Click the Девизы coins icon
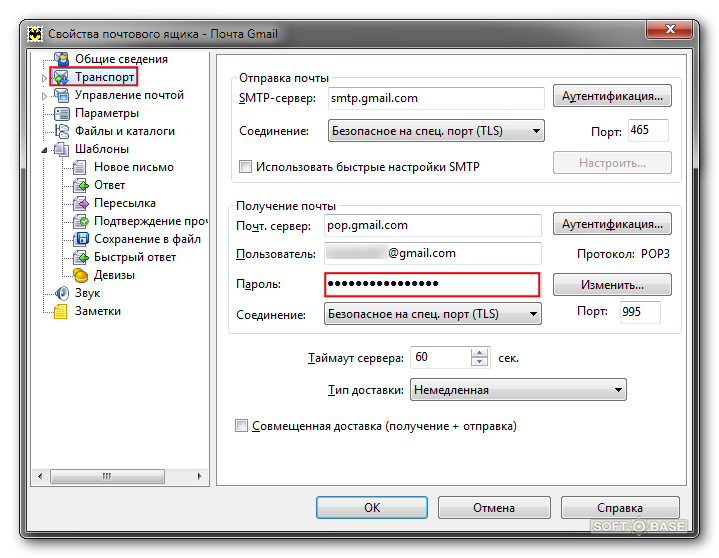Screen dimensions: 719x558 81,275
